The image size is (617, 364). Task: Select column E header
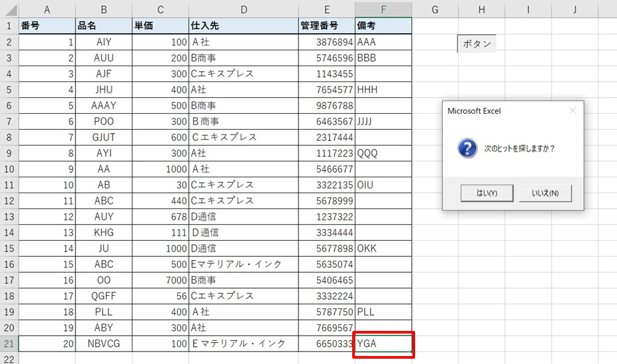[x=326, y=9]
